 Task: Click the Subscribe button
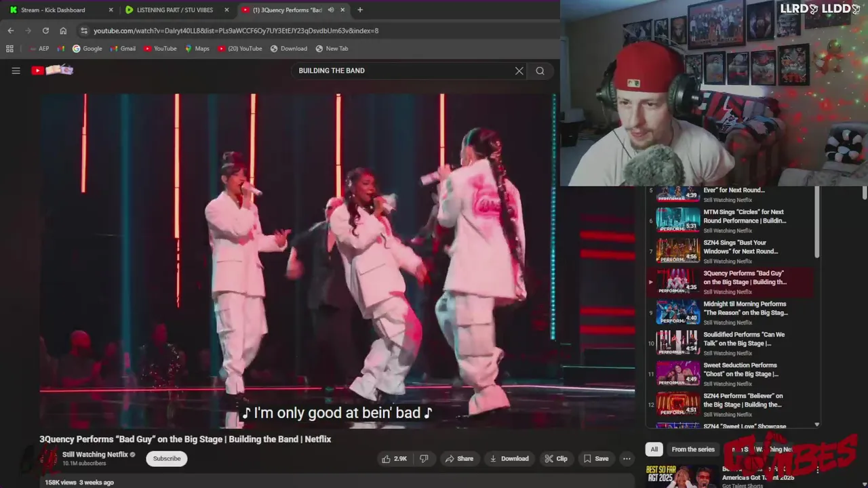coord(167,459)
